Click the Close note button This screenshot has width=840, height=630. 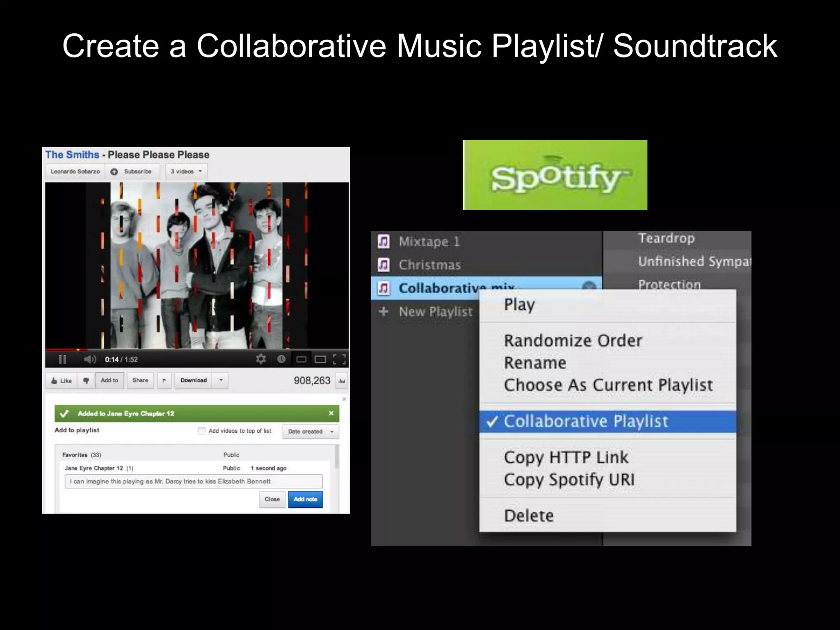272,499
